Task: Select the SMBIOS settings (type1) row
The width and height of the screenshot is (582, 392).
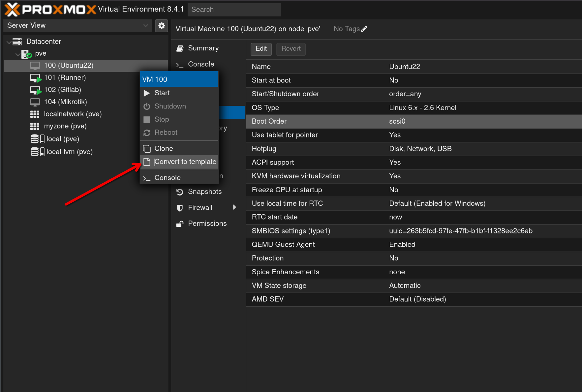Action: [x=414, y=231]
